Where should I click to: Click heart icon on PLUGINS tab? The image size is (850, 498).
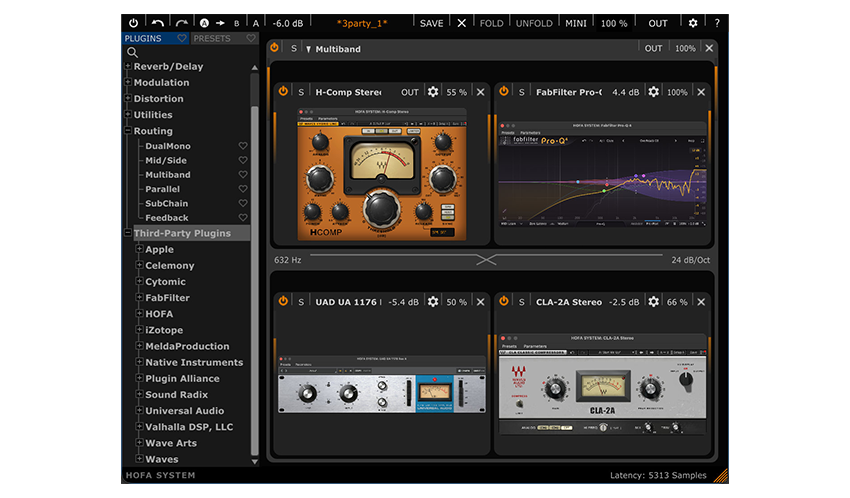(x=182, y=38)
